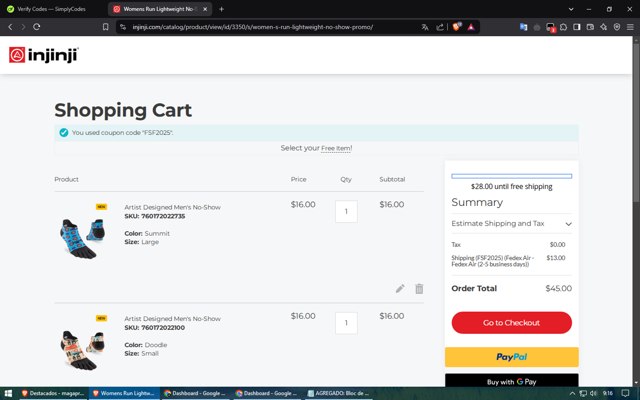Open the VPN shield icon
Screen dimensions: 640x400
[x=617, y=27]
